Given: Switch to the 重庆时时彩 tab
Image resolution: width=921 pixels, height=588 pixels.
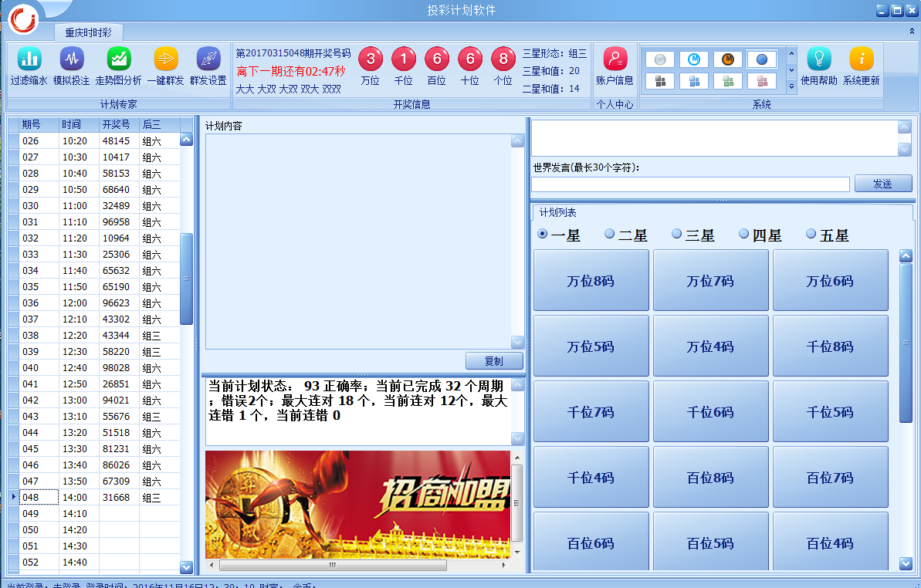Looking at the screenshot, I should pos(88,32).
